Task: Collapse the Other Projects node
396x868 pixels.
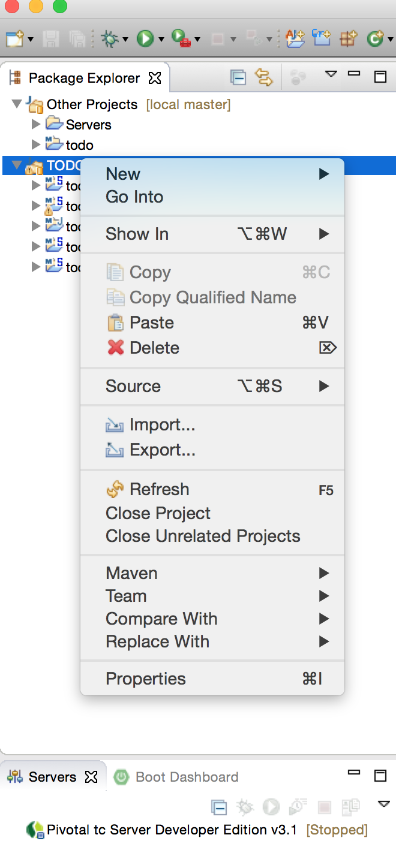Action: (x=17, y=104)
